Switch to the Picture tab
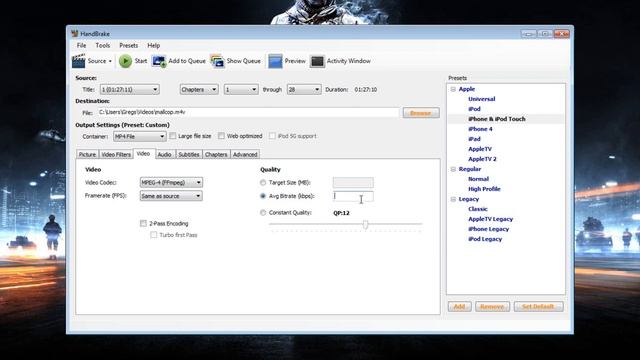640x360 pixels. tap(87, 154)
